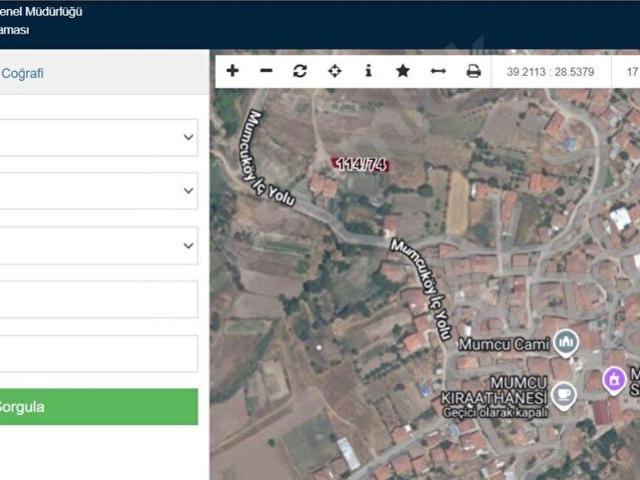This screenshot has height=480, width=640.
Task: Activate the crosshair locate tool
Action: (x=335, y=71)
